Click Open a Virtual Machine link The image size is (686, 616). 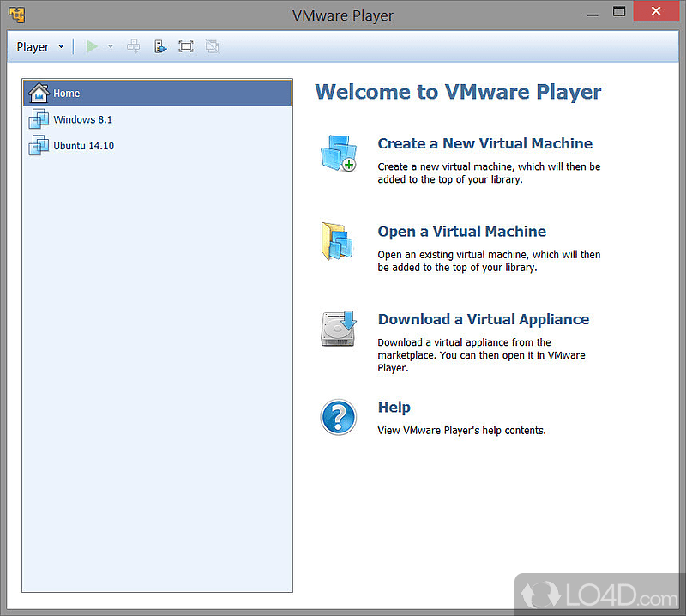(461, 232)
